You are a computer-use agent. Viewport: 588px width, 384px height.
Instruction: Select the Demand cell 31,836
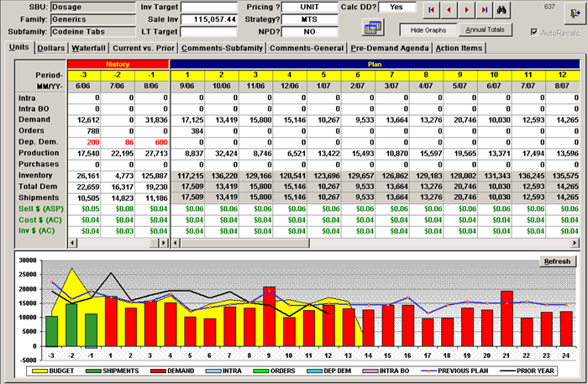point(152,120)
